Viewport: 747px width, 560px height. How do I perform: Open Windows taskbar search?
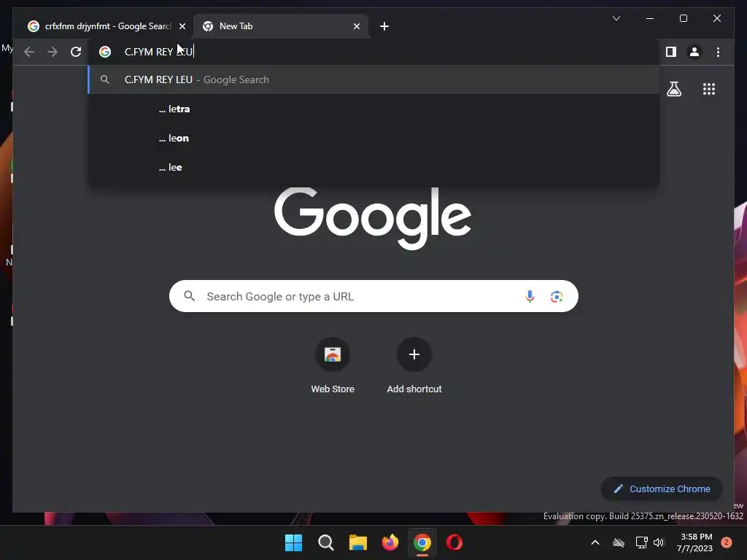[x=326, y=542]
